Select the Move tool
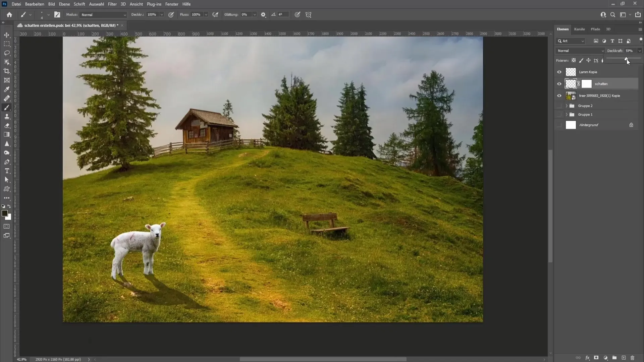The height and width of the screenshot is (362, 644). coord(7,35)
